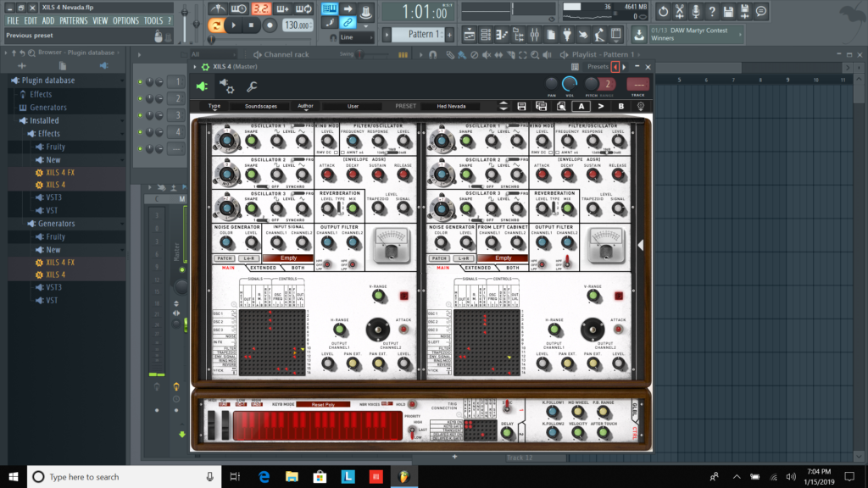
Task: Click the XILS pan knob
Action: (x=551, y=84)
